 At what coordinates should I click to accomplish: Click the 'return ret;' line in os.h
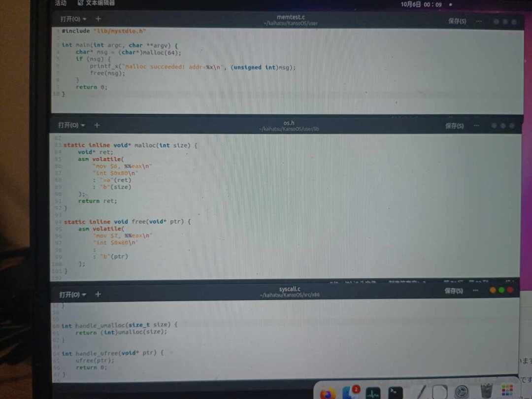(x=98, y=201)
